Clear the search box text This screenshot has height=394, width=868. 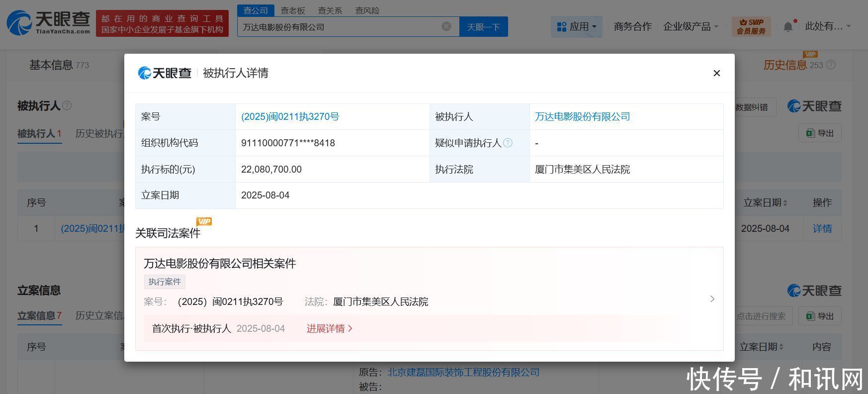click(x=446, y=26)
